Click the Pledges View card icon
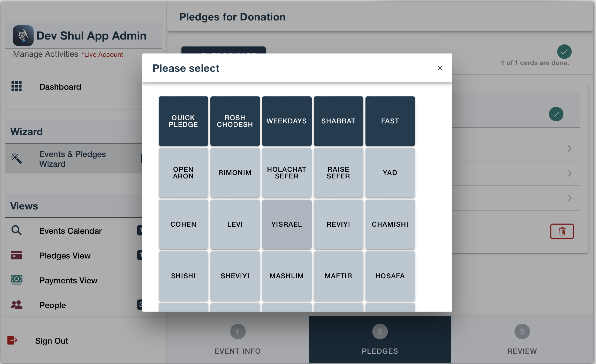The height and width of the screenshot is (364, 596). click(17, 255)
